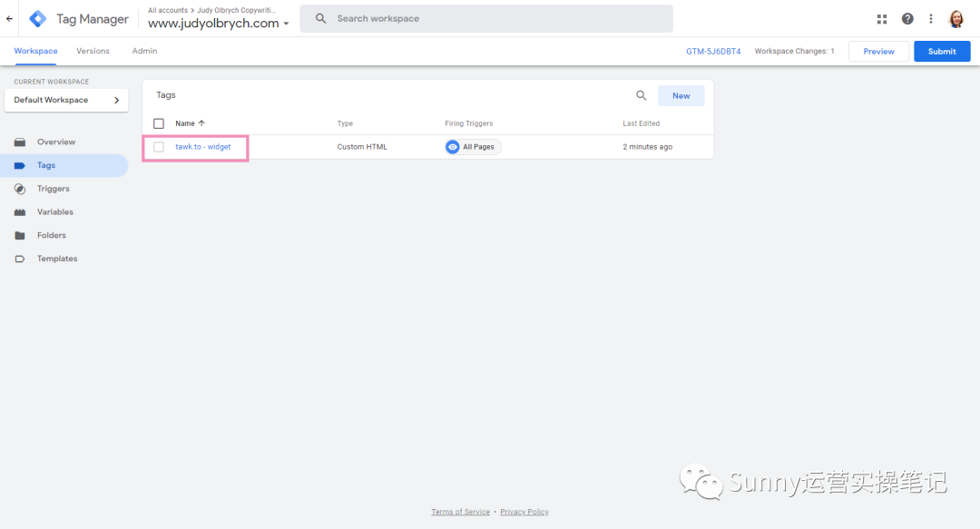Open the Terms of Service link
Viewport: 980px width, 529px height.
[x=461, y=512]
